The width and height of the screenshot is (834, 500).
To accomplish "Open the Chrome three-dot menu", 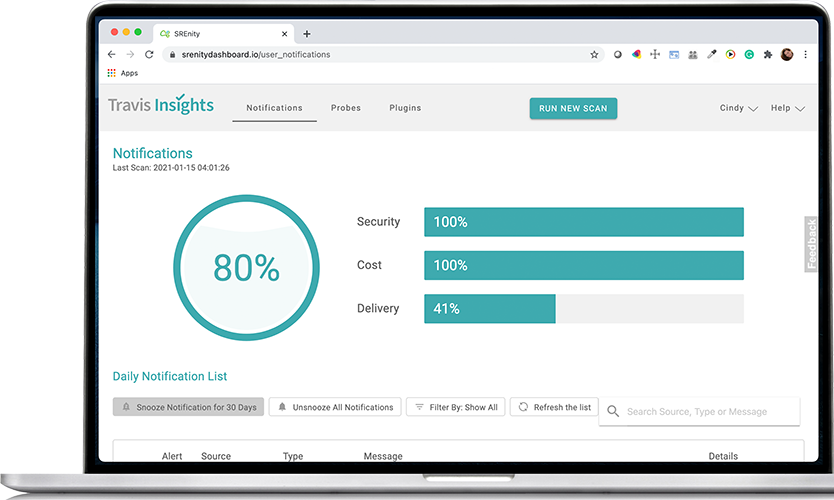I will coord(804,55).
